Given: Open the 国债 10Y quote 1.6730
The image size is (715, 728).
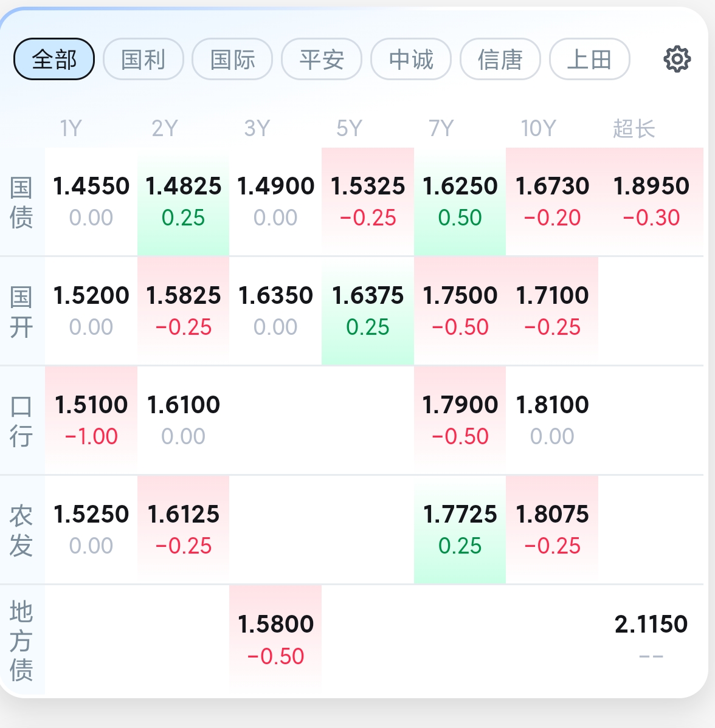Looking at the screenshot, I should 552,202.
